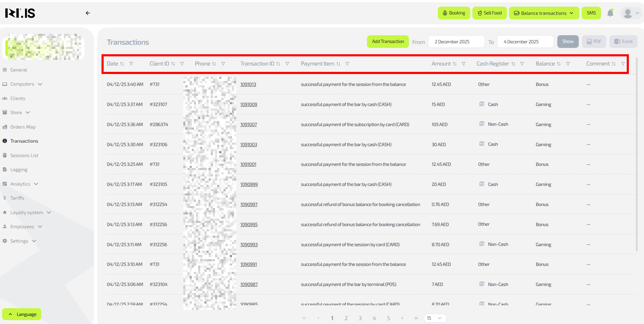Click the notification bell icon
644x324 pixels.
pyautogui.click(x=610, y=13)
